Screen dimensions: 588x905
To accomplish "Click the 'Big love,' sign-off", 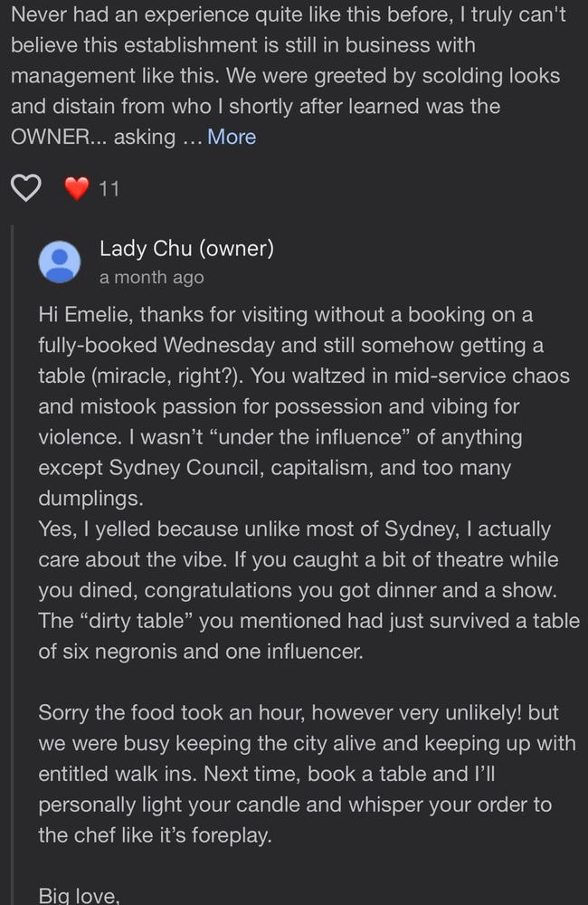I will (x=78, y=895).
